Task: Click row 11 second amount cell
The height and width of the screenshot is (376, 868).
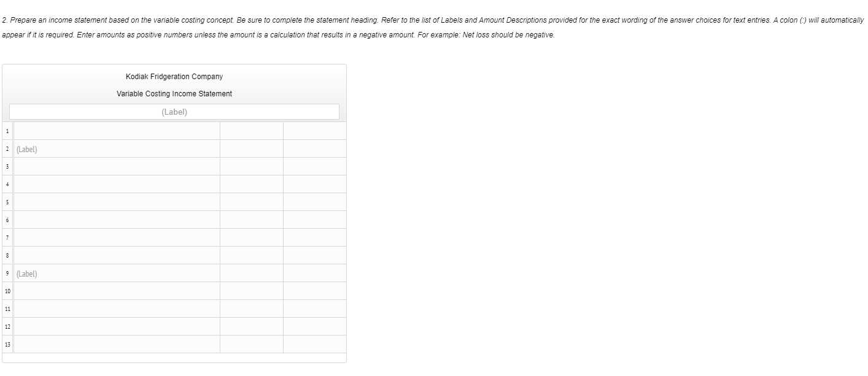Action: click(315, 309)
